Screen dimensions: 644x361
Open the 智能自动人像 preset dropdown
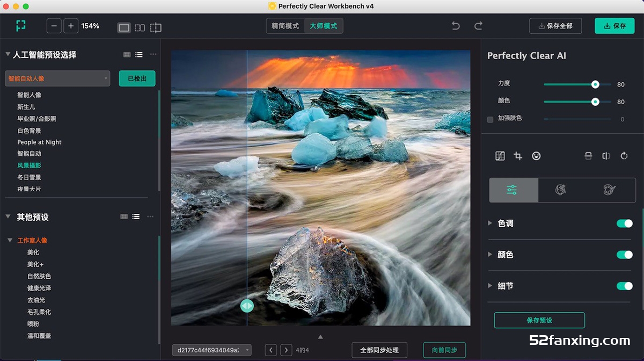(57, 78)
